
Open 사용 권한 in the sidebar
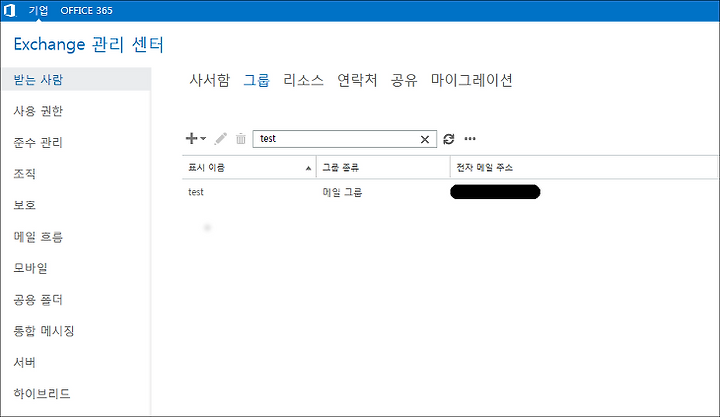(38, 111)
